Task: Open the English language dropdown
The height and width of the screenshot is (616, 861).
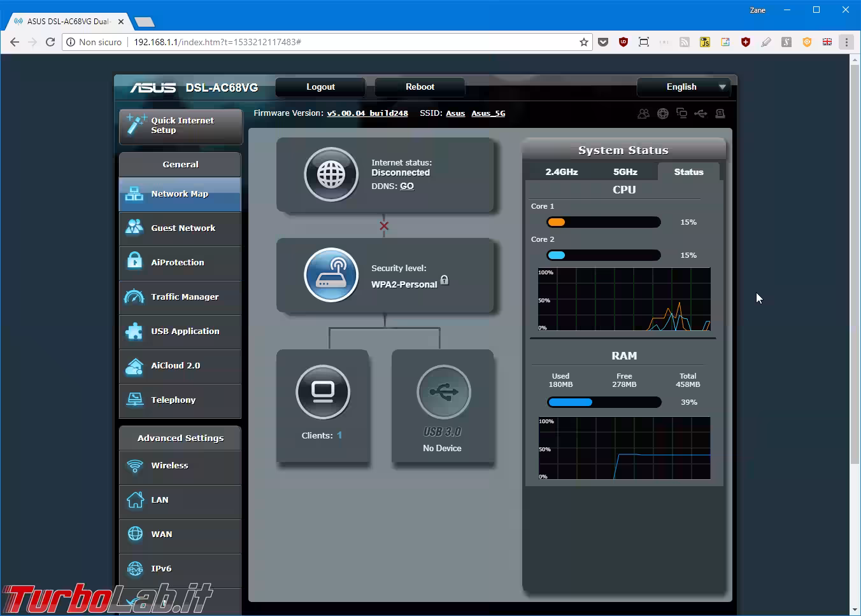Action: pyautogui.click(x=683, y=87)
